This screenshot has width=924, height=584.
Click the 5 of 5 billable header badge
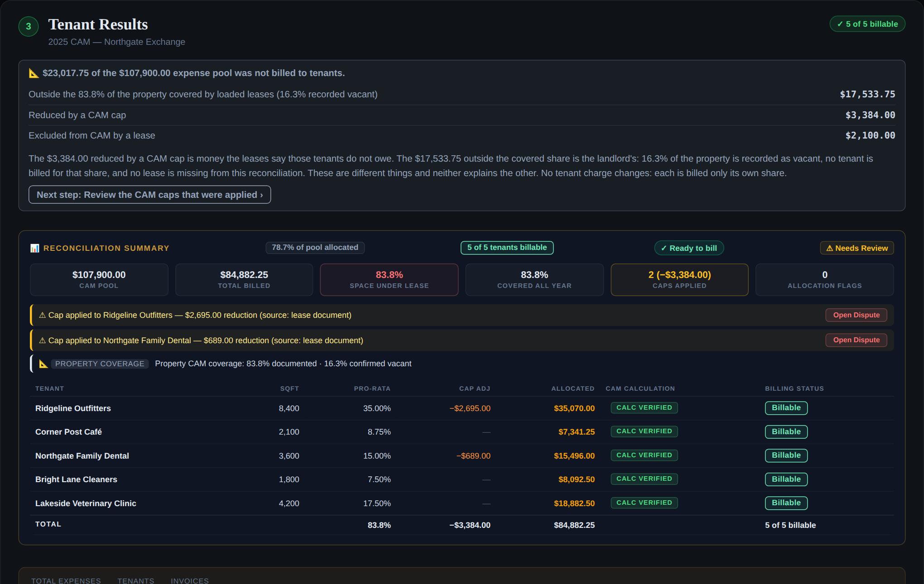867,24
